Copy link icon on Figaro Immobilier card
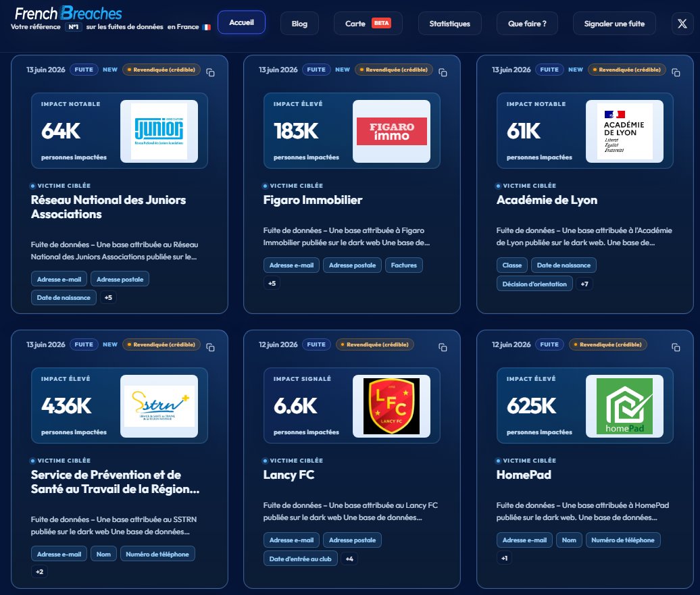 pyautogui.click(x=443, y=72)
